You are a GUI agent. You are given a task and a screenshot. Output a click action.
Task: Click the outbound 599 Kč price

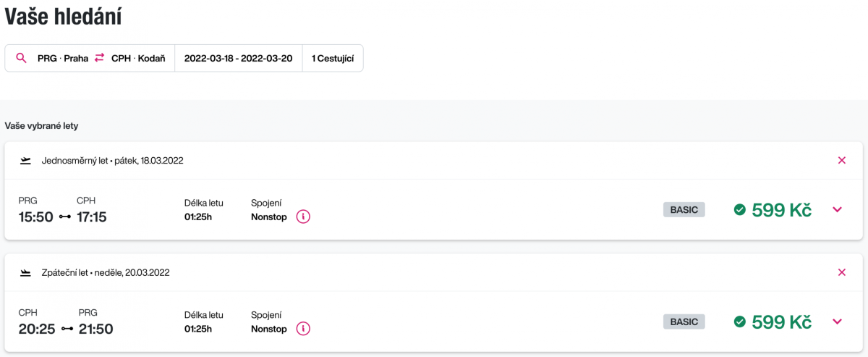click(x=782, y=210)
